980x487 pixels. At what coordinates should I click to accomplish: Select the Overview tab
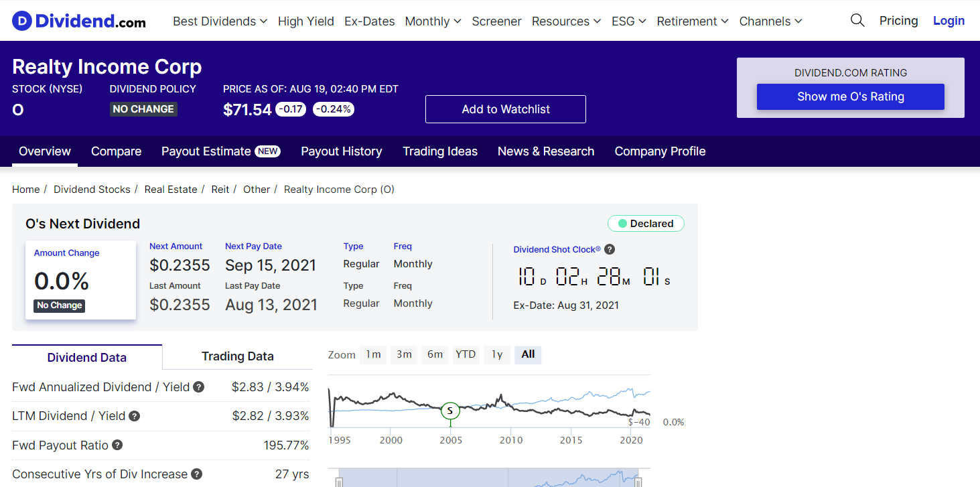click(x=45, y=151)
